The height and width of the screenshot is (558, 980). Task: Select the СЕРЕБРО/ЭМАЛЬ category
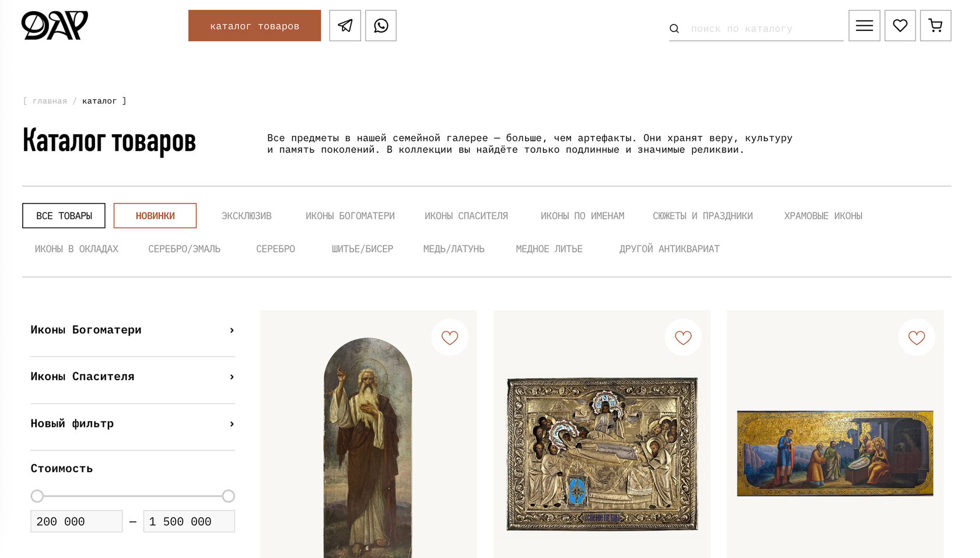pyautogui.click(x=184, y=249)
